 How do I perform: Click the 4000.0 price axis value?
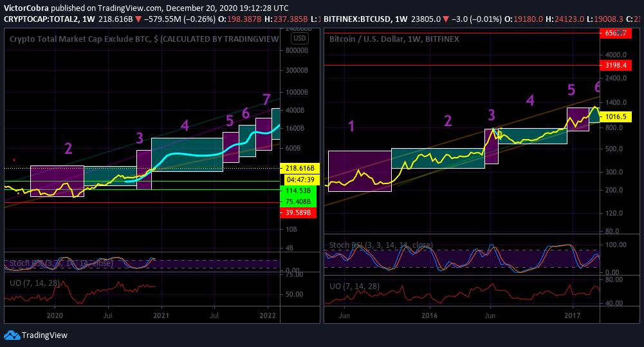tap(616, 55)
